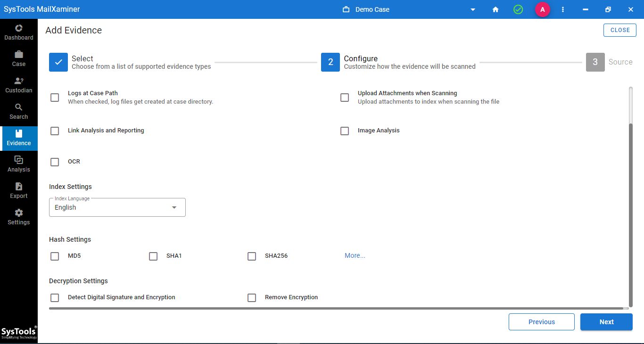The height and width of the screenshot is (344, 644).
Task: Enable the OCR checkbox
Action: [55, 162]
